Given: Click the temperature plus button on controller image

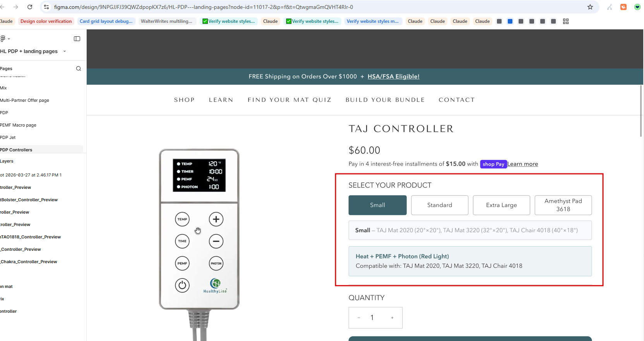Looking at the screenshot, I should pyautogui.click(x=216, y=219).
